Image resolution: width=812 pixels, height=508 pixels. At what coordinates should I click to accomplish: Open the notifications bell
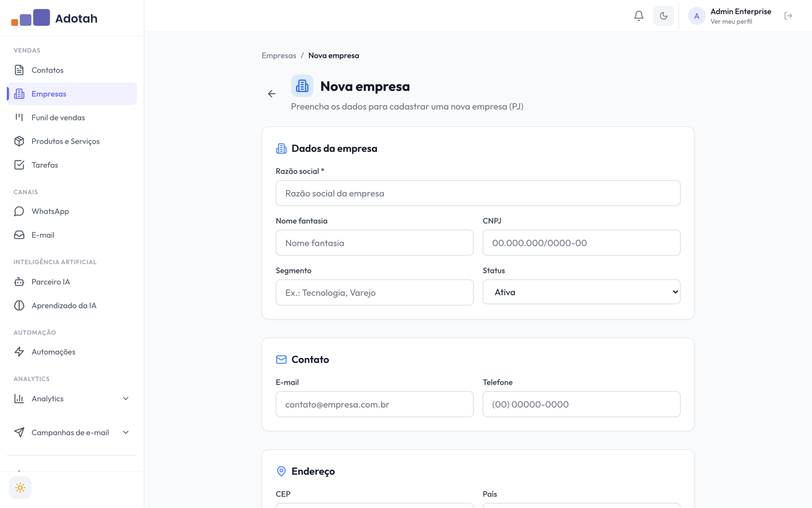(638, 16)
